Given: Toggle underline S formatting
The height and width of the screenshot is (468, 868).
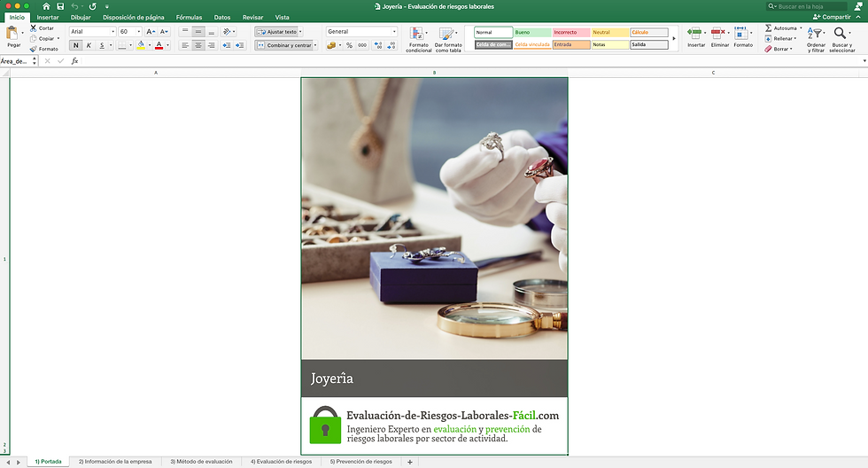Looking at the screenshot, I should point(101,45).
